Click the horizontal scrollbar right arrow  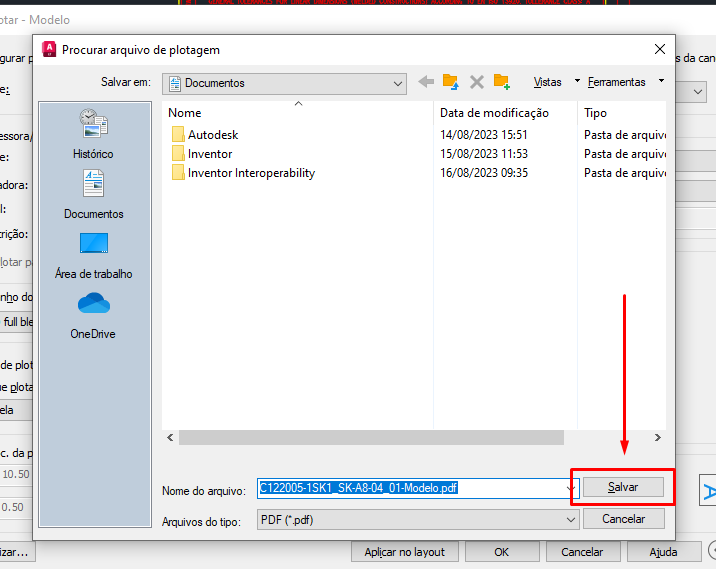pos(657,437)
